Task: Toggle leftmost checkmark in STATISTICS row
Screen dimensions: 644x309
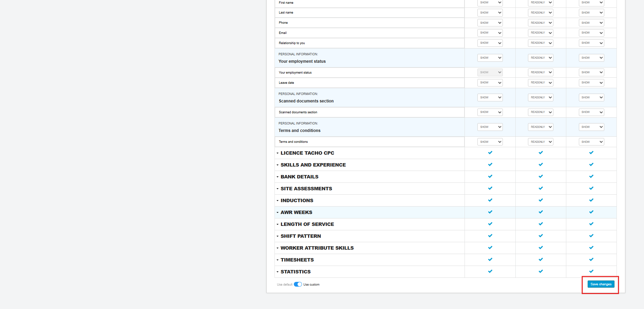Action: (490, 271)
